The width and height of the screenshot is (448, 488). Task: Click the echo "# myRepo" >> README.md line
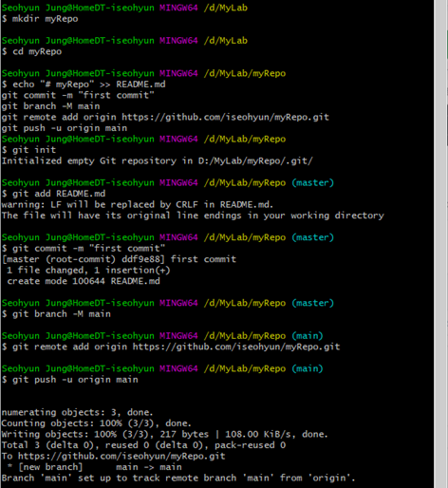point(84,84)
